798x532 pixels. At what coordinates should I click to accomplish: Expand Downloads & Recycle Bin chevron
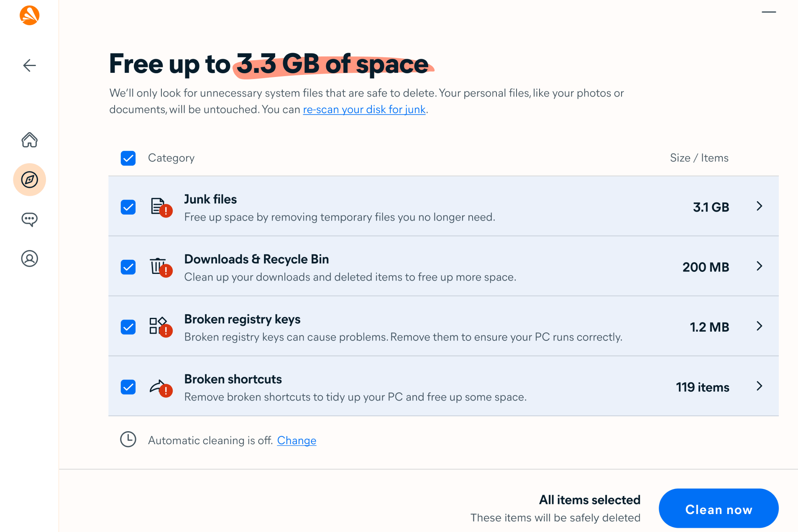759,266
